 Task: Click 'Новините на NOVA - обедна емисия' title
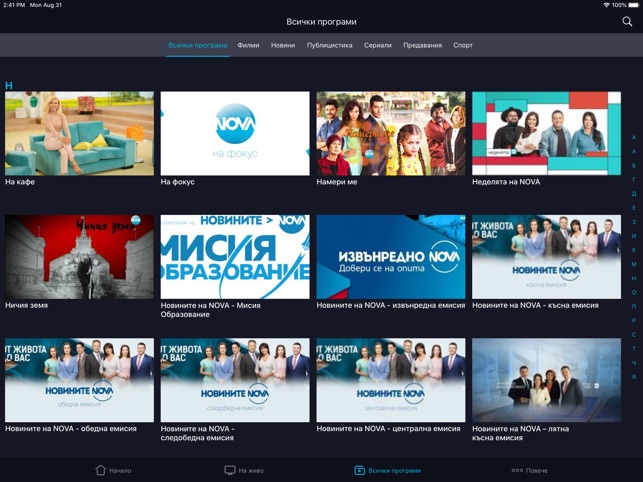(71, 429)
